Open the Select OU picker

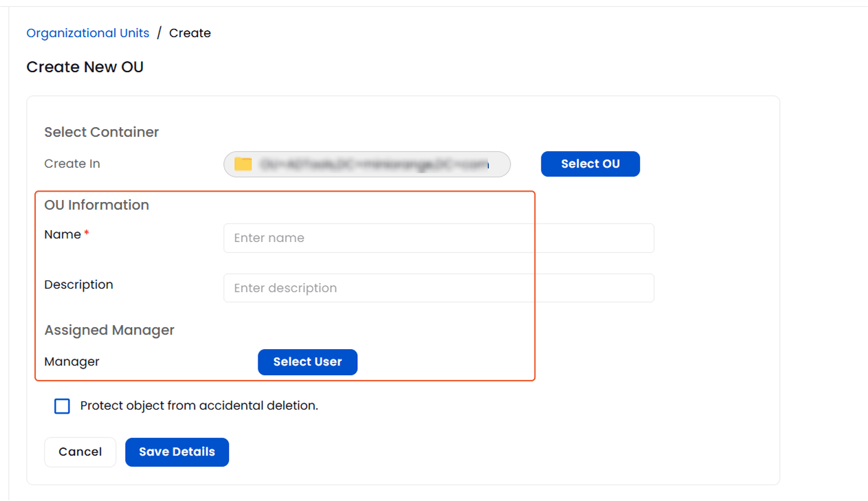pos(590,164)
